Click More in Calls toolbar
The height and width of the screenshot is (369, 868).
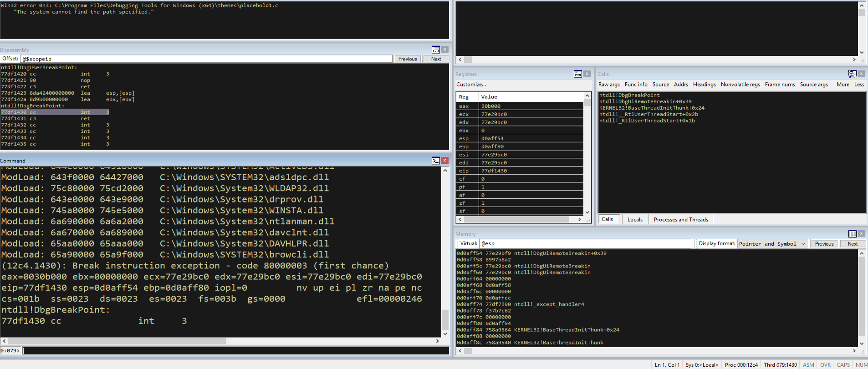click(843, 84)
